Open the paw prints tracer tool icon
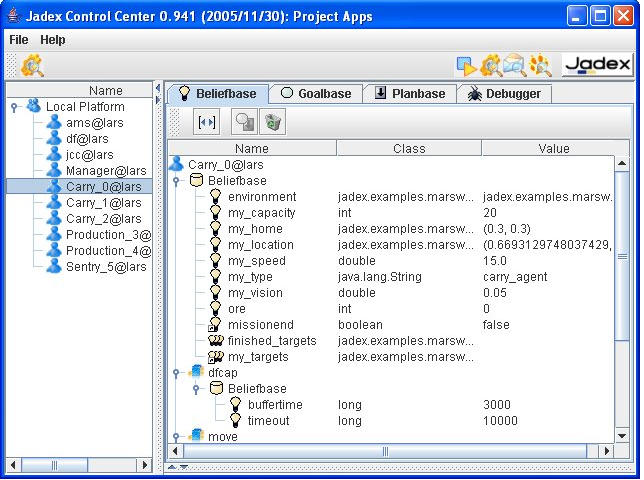The image size is (644, 480). (540, 65)
